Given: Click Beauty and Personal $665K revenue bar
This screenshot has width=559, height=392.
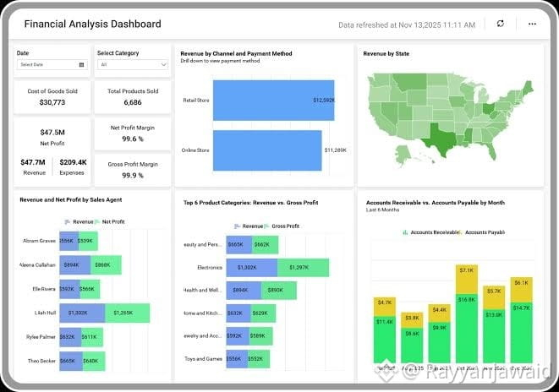Looking at the screenshot, I should pyautogui.click(x=239, y=245).
